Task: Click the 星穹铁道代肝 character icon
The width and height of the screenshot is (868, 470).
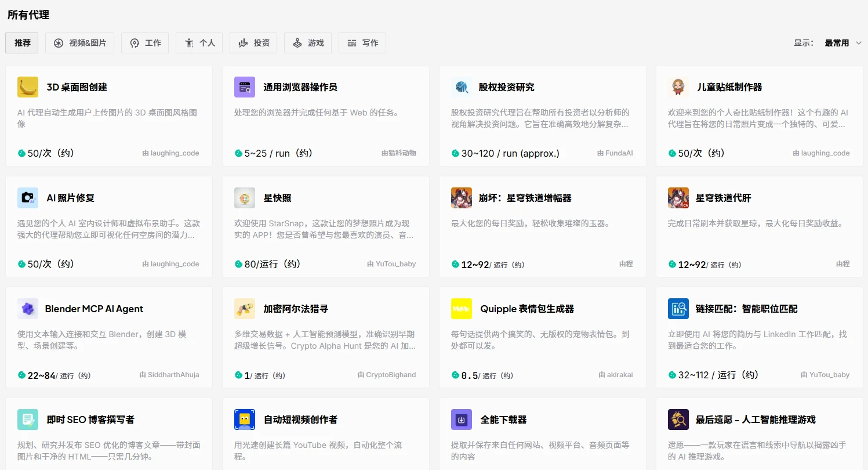Action: [x=678, y=198]
